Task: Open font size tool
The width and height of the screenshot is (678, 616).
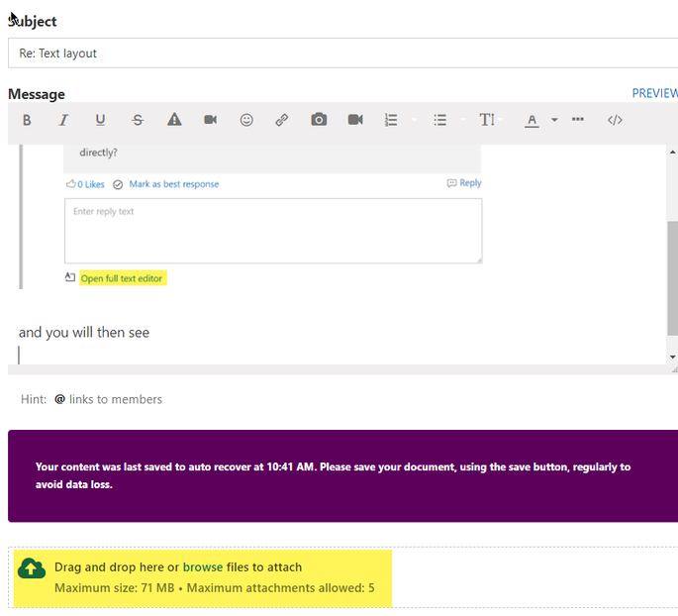Action: coord(486,120)
